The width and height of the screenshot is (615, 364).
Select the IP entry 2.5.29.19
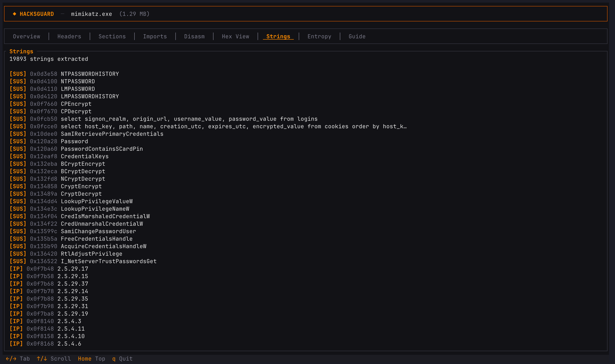click(49, 314)
